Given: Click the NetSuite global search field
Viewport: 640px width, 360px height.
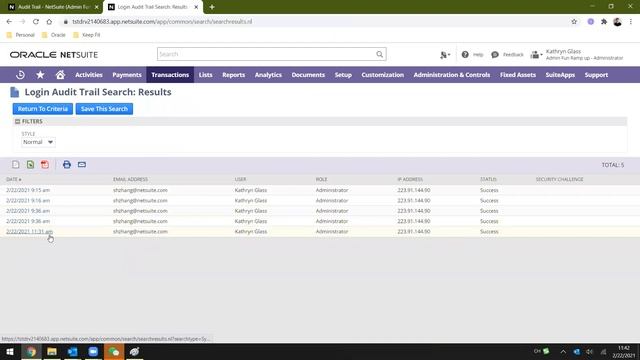Looking at the screenshot, I should [266, 54].
